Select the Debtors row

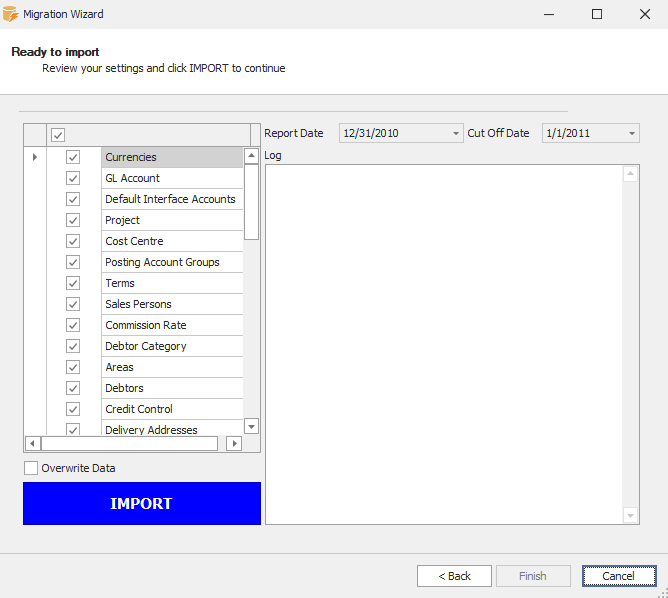coord(172,388)
